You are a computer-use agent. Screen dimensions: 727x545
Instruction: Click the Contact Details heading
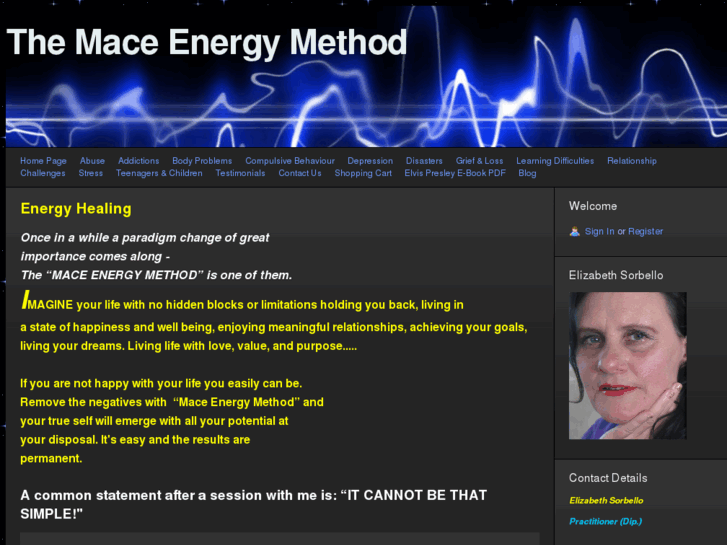tap(608, 478)
